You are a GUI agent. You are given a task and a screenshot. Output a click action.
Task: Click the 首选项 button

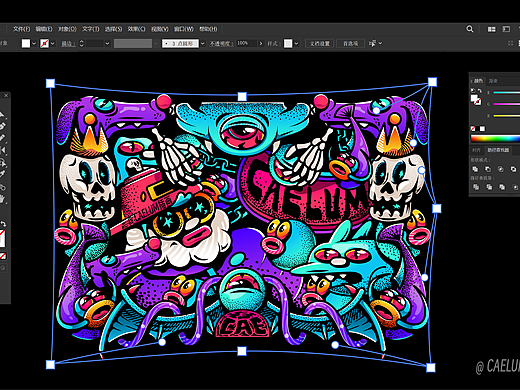350,43
